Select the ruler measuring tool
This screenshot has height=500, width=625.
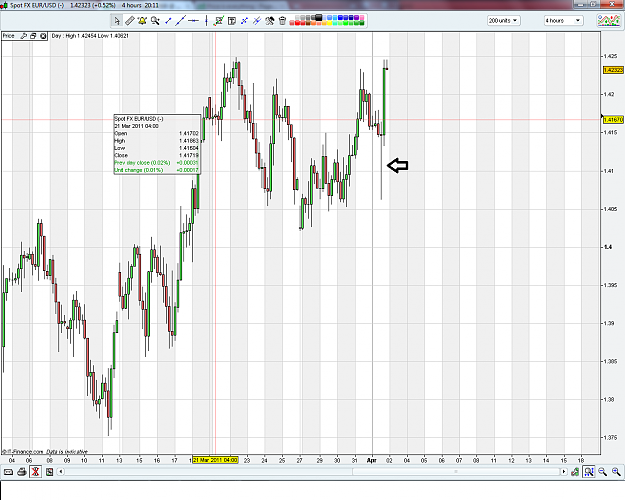[130, 21]
